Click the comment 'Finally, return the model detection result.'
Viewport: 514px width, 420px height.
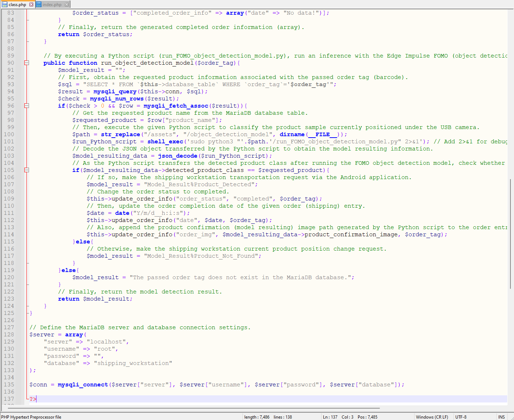140,292
